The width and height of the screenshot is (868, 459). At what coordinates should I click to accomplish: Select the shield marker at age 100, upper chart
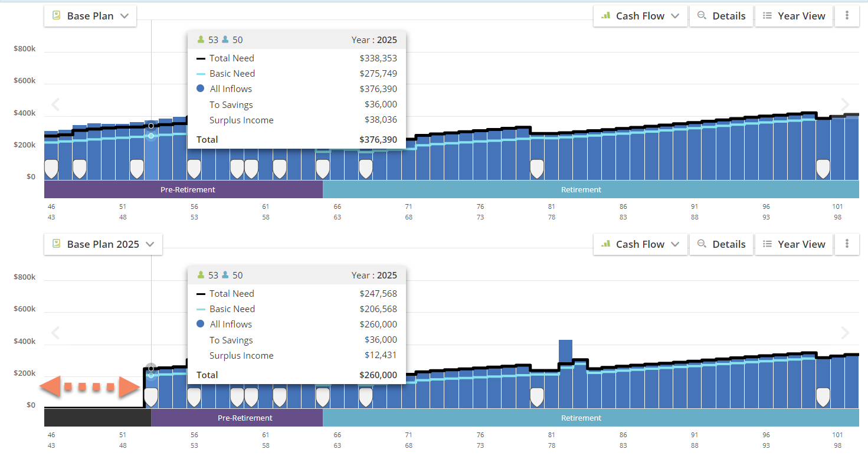823,169
